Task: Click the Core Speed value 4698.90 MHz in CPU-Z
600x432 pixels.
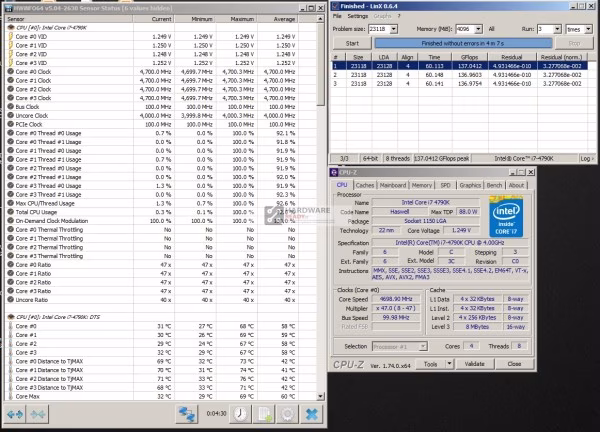Action: [x=396, y=299]
